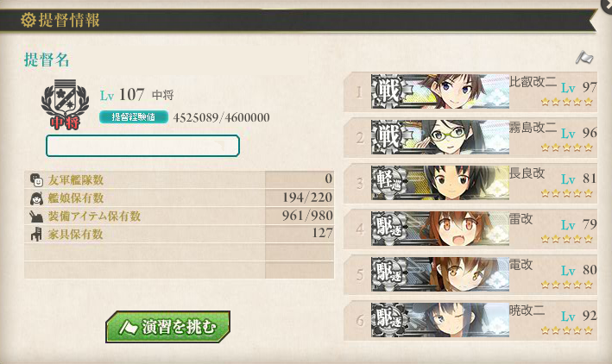Click the 艦娘保有数 ship girl icon
The width and height of the screenshot is (612, 364).
click(36, 198)
